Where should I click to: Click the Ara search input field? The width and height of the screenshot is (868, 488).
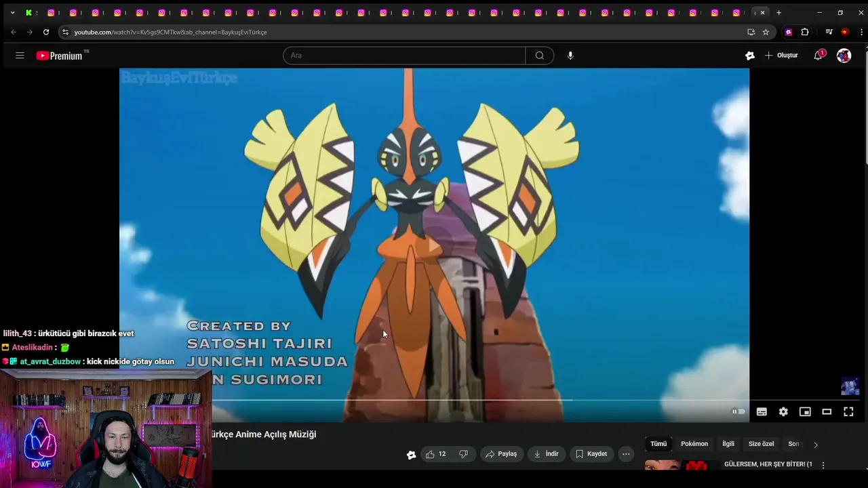[x=404, y=56]
